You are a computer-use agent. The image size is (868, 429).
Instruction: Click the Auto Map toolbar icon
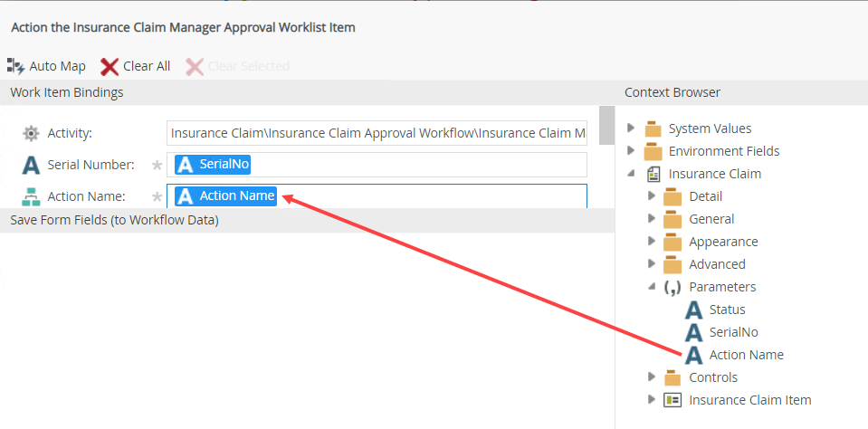point(16,66)
